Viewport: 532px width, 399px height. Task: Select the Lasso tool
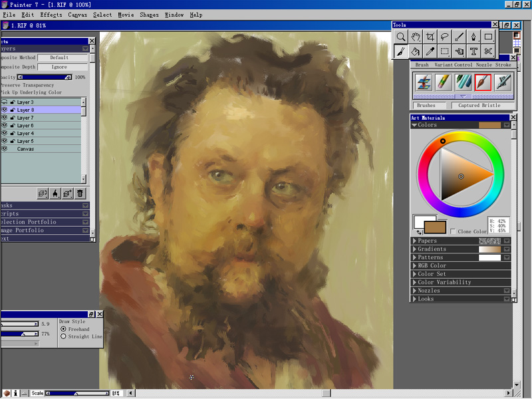pos(444,37)
